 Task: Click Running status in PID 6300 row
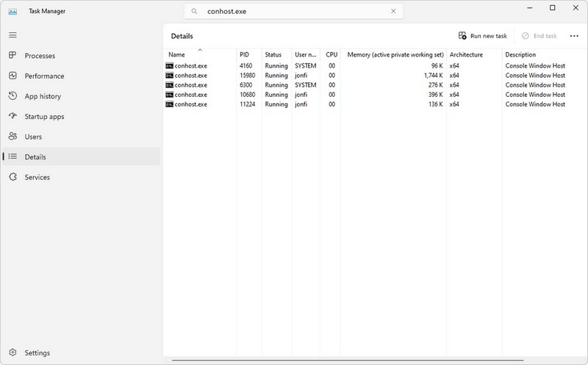coord(276,85)
